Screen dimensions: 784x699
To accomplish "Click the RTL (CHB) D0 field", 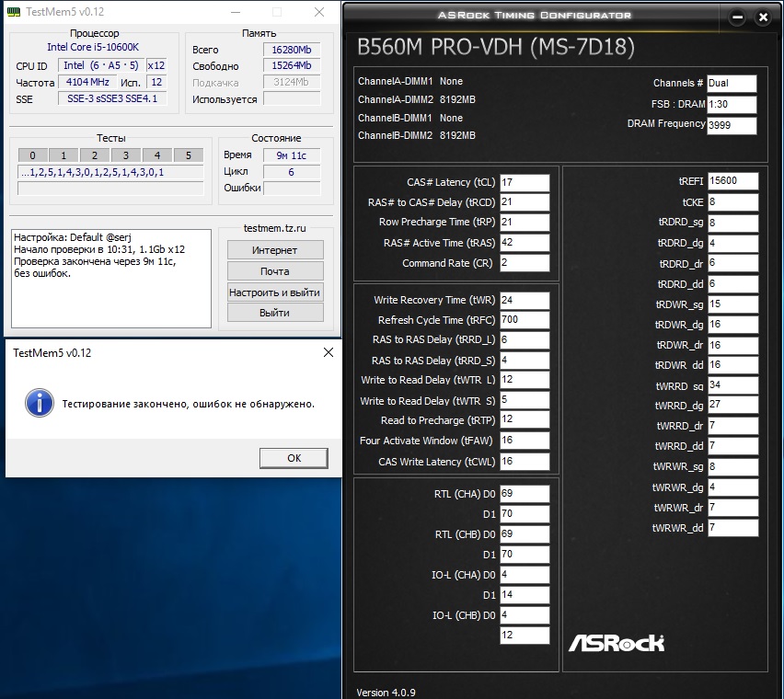I will pyautogui.click(x=525, y=534).
